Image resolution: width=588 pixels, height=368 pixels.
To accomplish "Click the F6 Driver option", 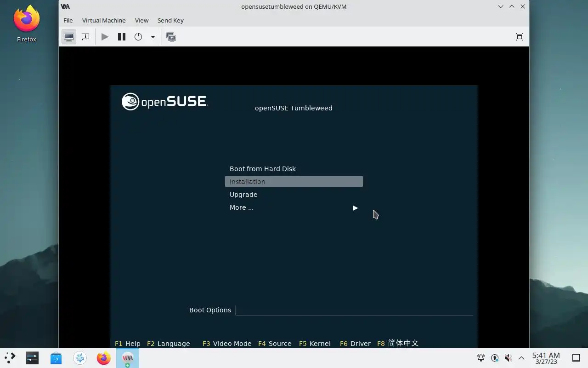I will 355,344.
